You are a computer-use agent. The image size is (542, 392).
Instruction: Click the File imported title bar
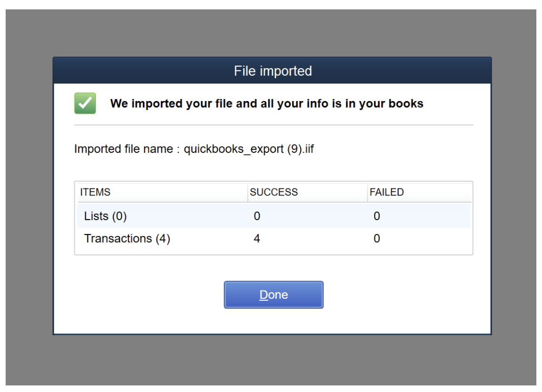pyautogui.click(x=272, y=71)
